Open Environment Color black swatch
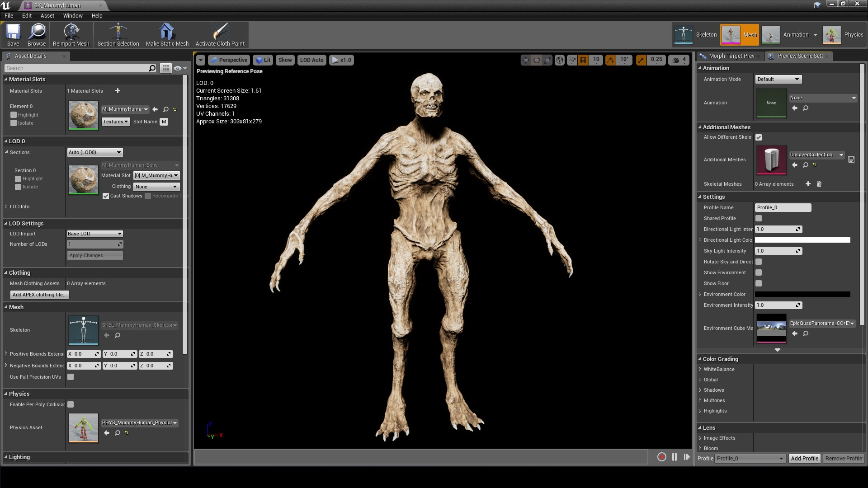The height and width of the screenshot is (488, 868). coord(802,294)
